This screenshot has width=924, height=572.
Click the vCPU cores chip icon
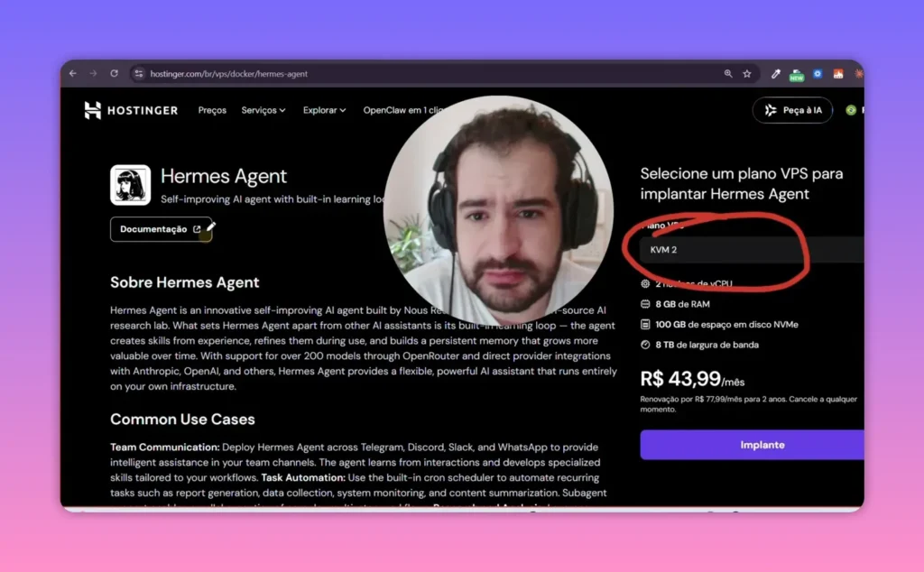[x=645, y=283]
